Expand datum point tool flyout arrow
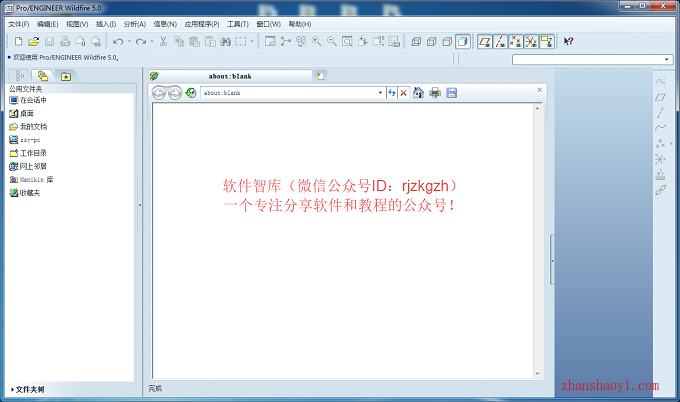 671,144
